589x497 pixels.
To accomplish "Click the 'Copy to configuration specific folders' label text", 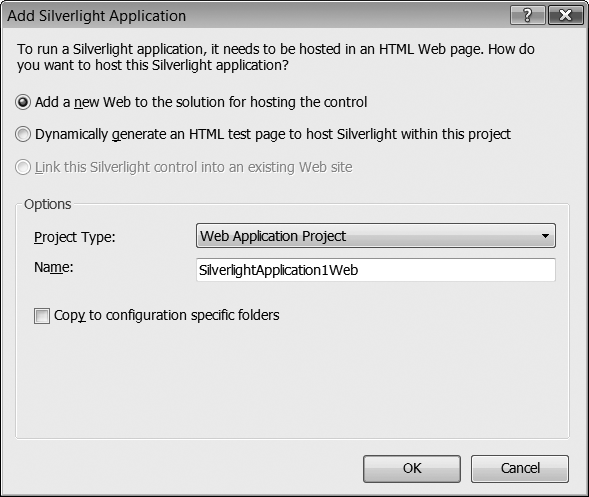I will [166, 316].
